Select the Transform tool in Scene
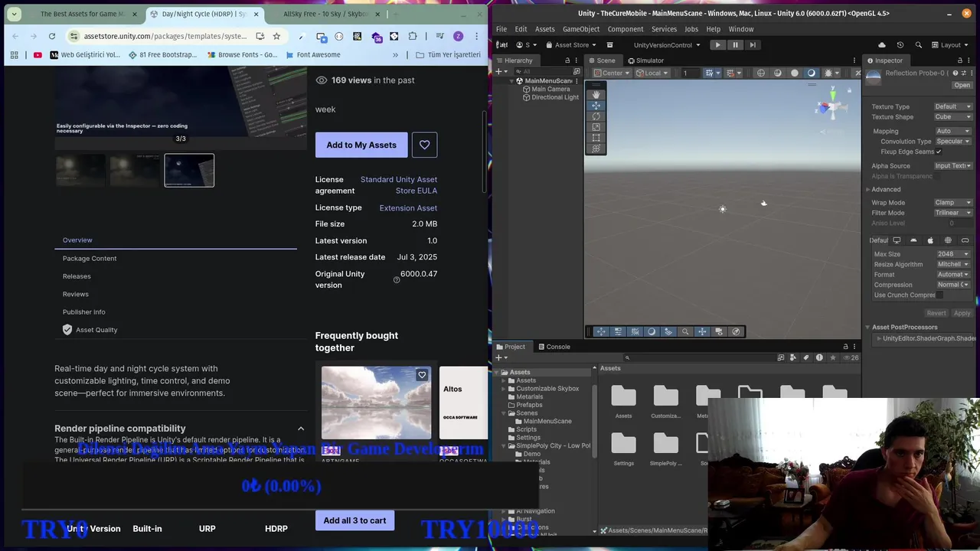Viewport: 980px width, 551px height. coord(596,148)
